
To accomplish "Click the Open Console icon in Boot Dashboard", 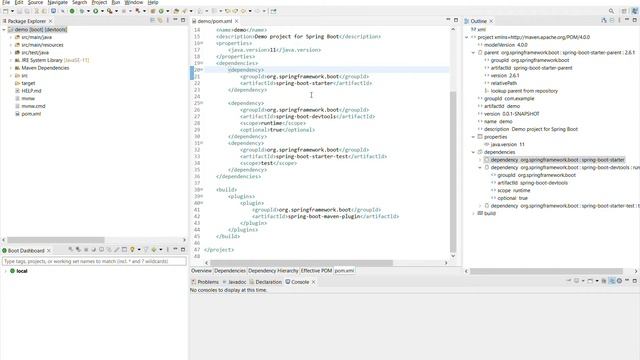I will 101,249.
